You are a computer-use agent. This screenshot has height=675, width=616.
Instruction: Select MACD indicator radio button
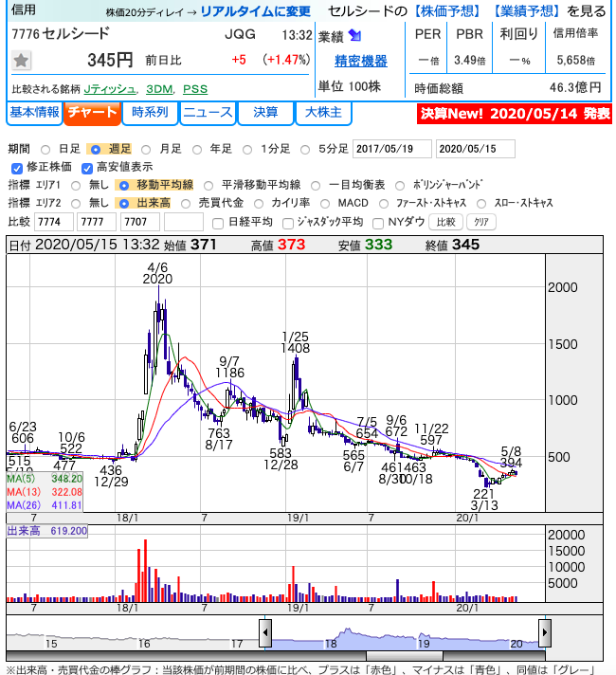pyautogui.click(x=325, y=204)
